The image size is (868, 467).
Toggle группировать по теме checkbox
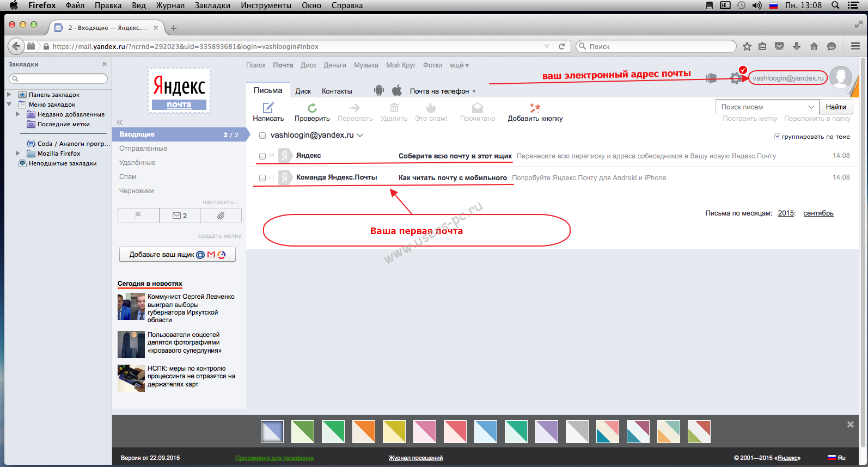click(x=777, y=137)
